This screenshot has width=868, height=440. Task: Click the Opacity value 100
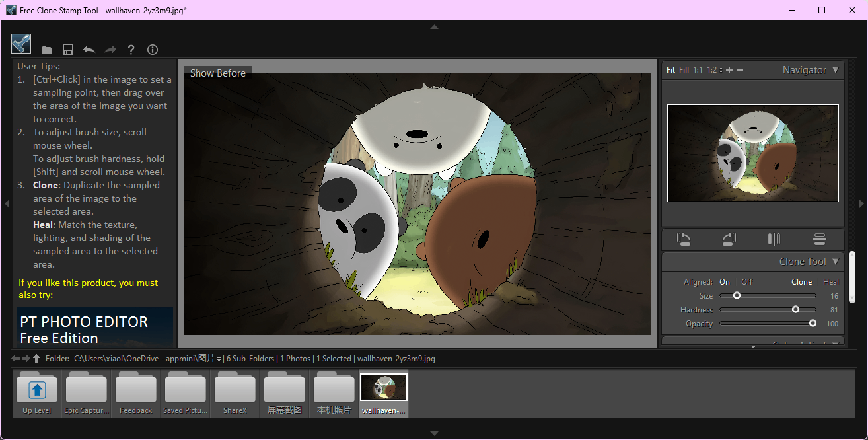(832, 324)
